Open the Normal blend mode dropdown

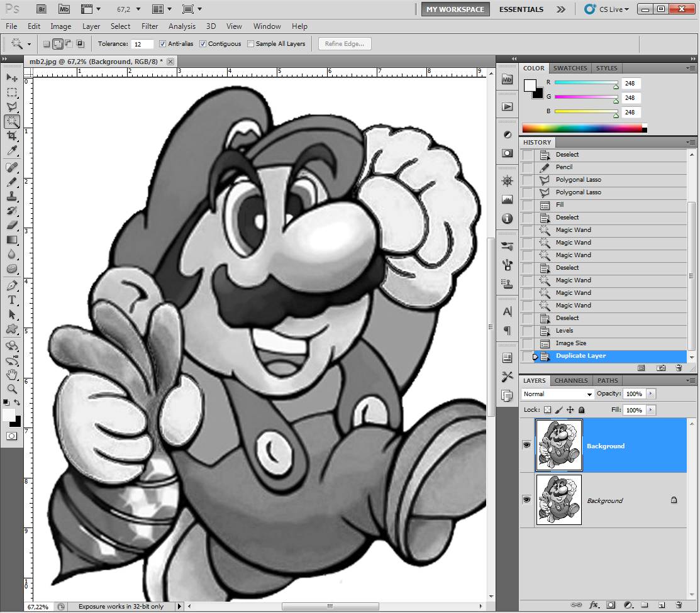click(x=558, y=394)
